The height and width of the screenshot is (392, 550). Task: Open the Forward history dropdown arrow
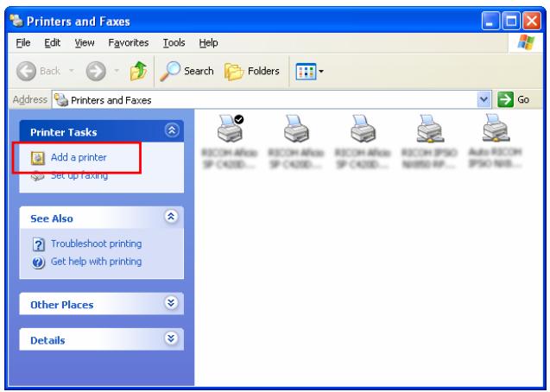(117, 71)
